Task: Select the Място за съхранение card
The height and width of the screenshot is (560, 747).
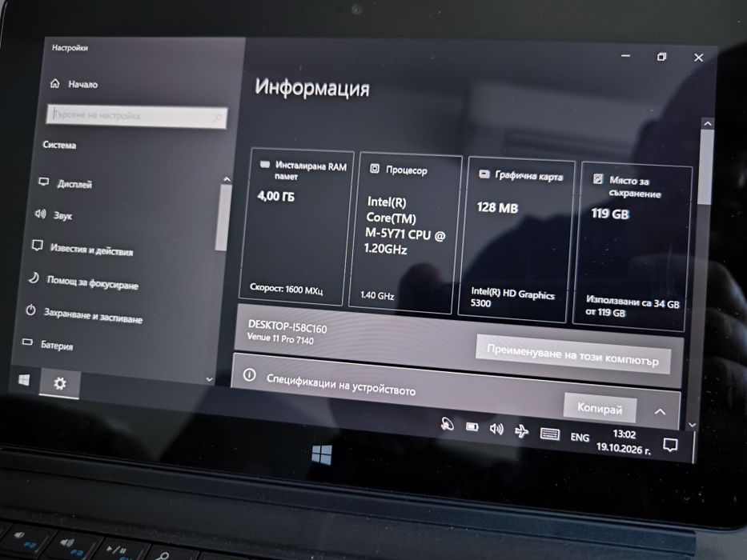Action: pyautogui.click(x=633, y=246)
